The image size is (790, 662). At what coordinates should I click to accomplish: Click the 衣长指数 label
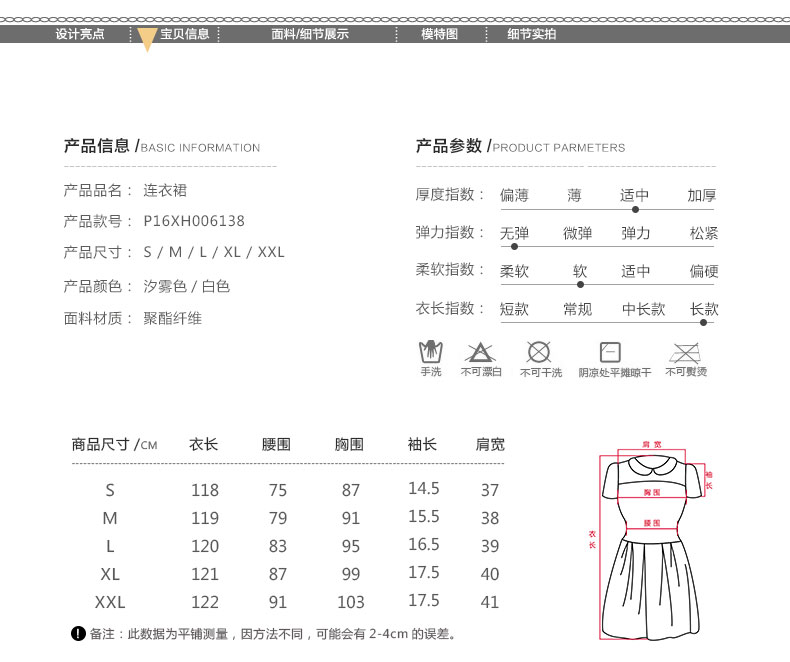[x=449, y=308]
